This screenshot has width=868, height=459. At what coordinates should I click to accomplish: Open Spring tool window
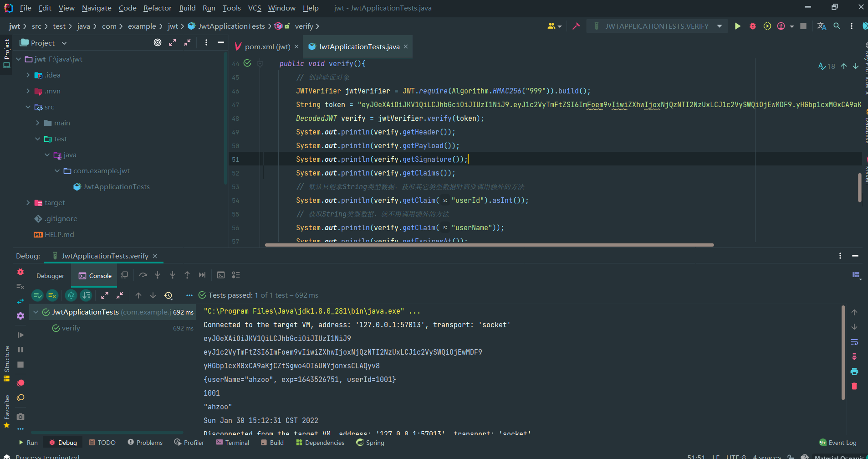click(370, 443)
